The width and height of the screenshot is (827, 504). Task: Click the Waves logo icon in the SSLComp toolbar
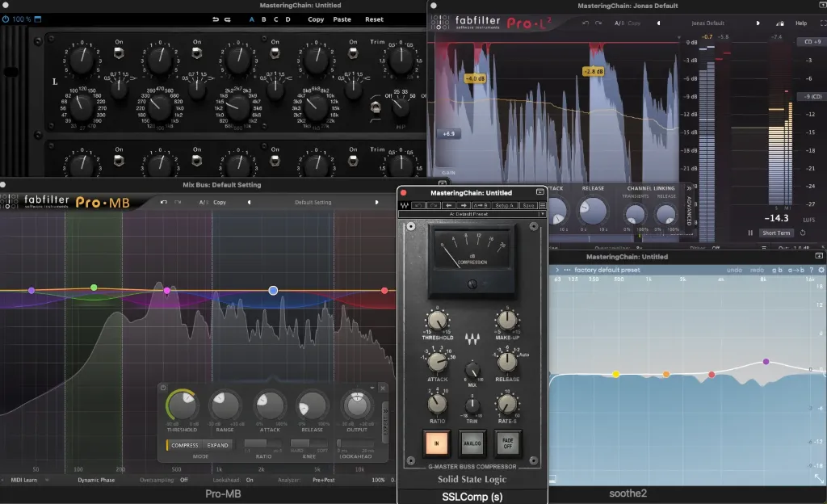[405, 206]
